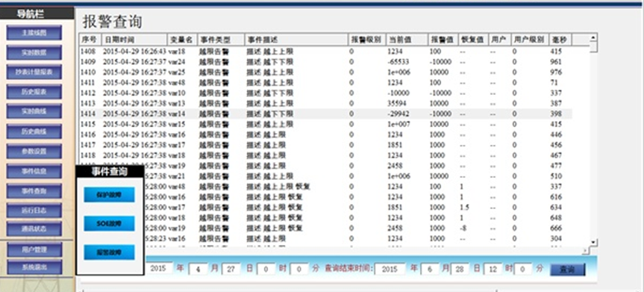644x292 pixels.
Task: Click the recovery value -8 cell
Action: point(463,228)
